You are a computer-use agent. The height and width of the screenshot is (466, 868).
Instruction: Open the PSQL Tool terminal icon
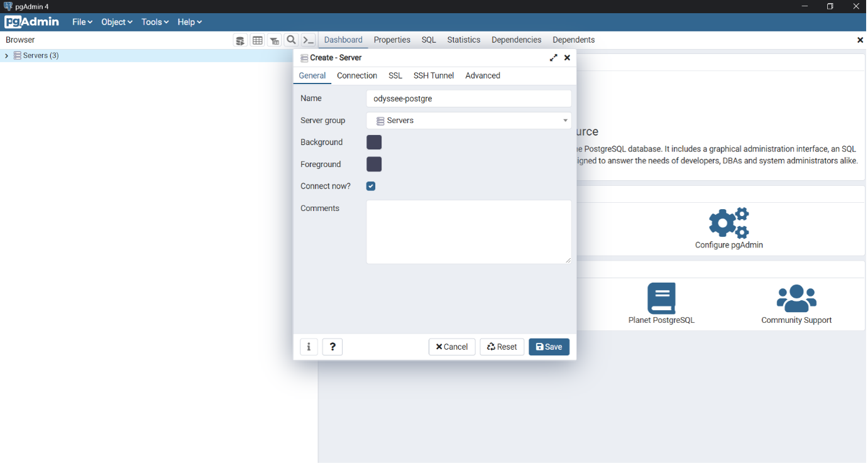(x=308, y=40)
